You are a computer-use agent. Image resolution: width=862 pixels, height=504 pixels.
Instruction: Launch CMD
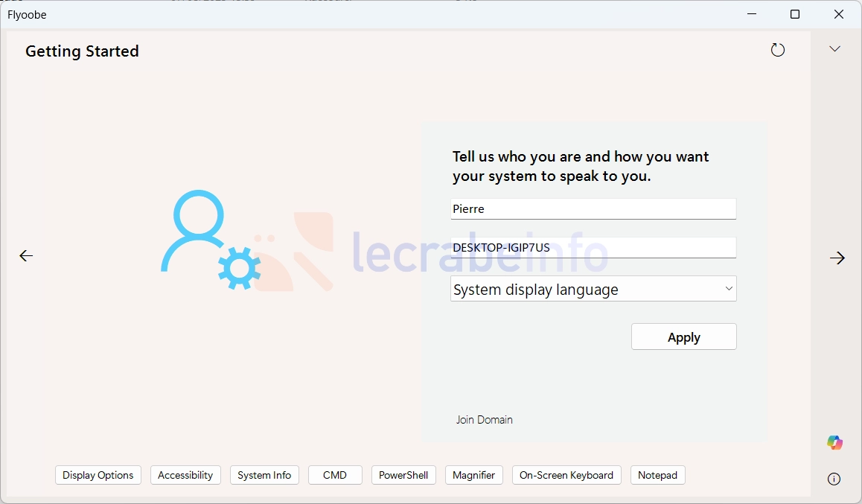[335, 476]
